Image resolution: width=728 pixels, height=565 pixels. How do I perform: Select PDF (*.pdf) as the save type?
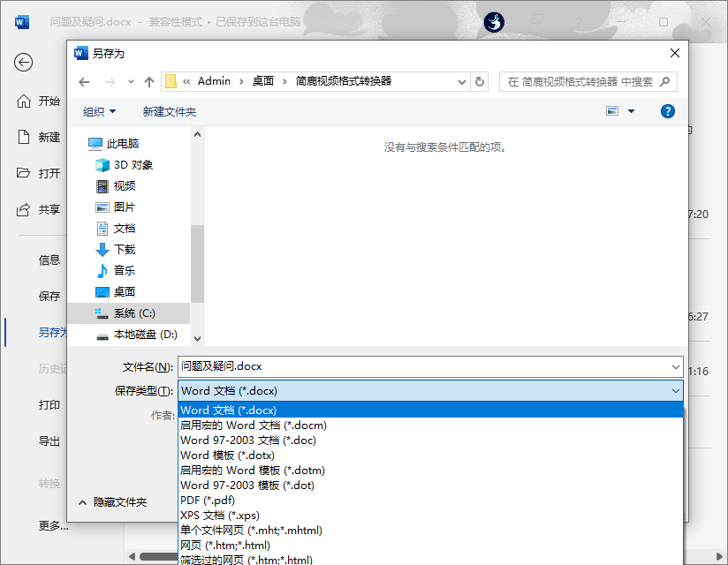tap(207, 500)
